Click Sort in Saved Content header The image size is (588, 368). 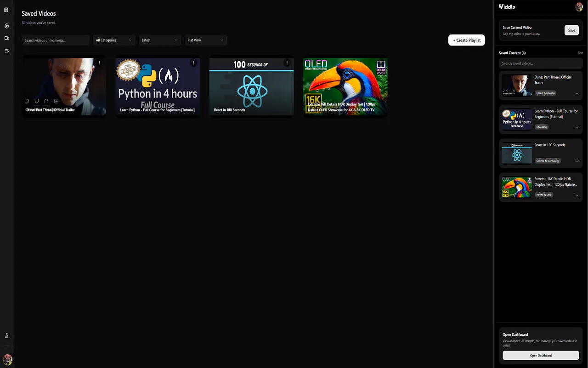pyautogui.click(x=580, y=53)
